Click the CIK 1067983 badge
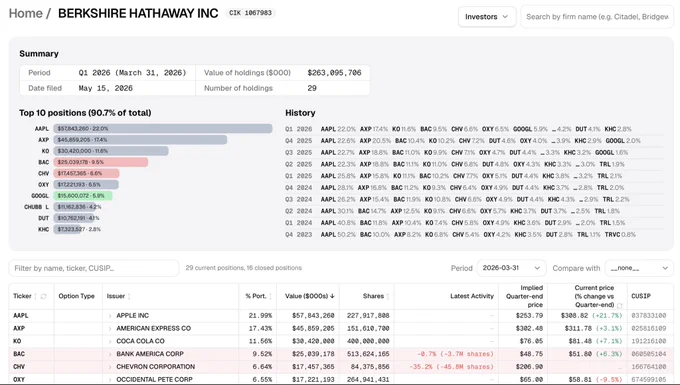Viewport: 680px width, 385px height. point(251,13)
